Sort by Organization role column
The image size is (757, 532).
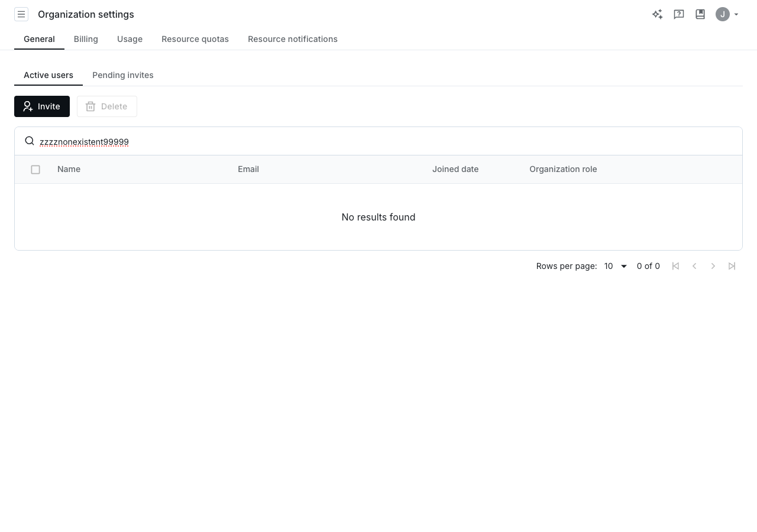[563, 169]
